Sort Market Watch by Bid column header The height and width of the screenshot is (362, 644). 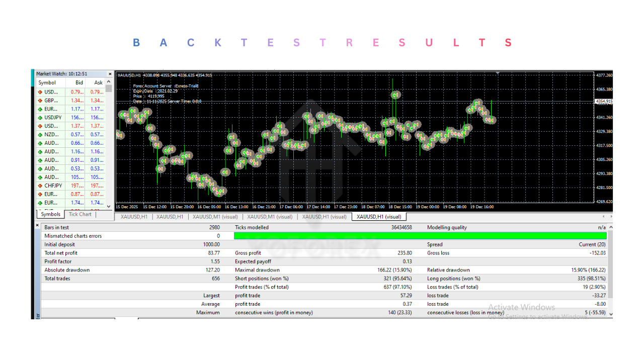(x=79, y=82)
